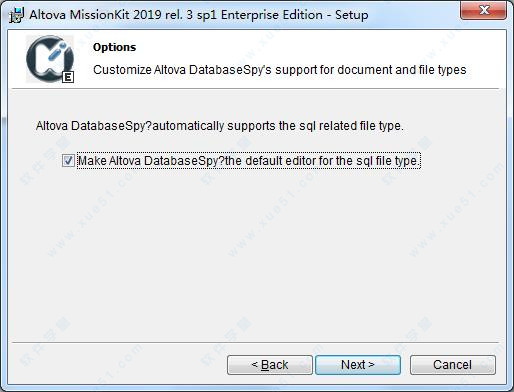Screen dimensions: 514x392
Task: Click the bold "Options" heading
Action: click(x=114, y=47)
